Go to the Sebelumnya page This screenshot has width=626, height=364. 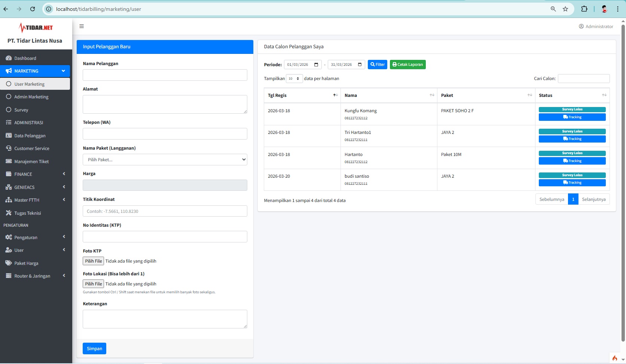pyautogui.click(x=552, y=199)
